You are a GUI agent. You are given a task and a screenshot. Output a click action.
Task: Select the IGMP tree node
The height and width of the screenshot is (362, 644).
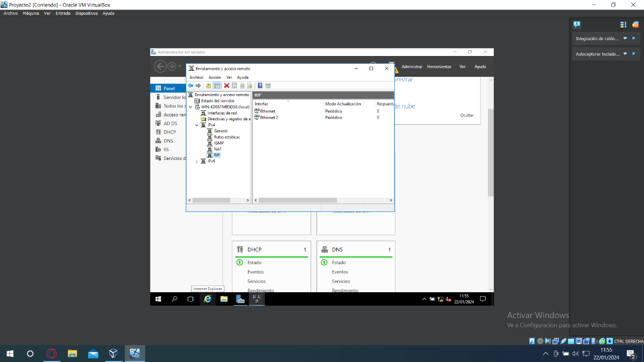218,143
